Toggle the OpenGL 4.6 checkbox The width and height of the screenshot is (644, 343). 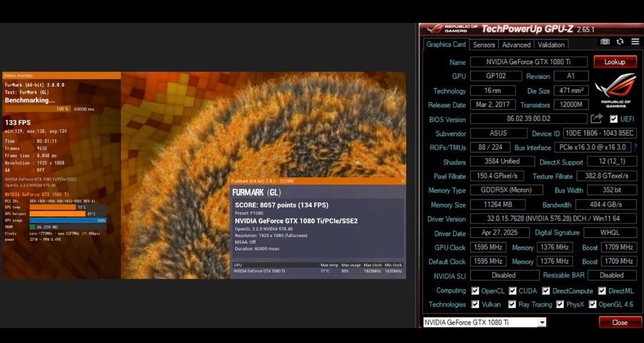(x=592, y=304)
